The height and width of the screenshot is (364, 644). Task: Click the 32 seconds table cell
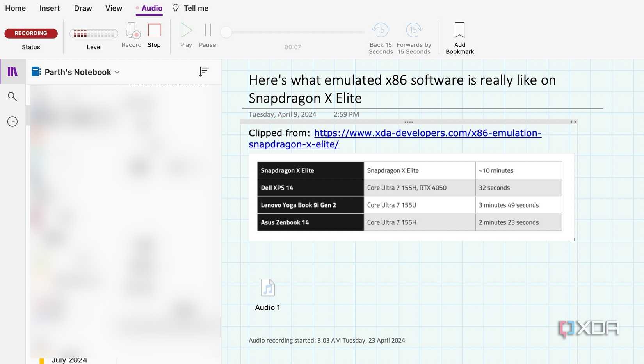click(x=518, y=188)
